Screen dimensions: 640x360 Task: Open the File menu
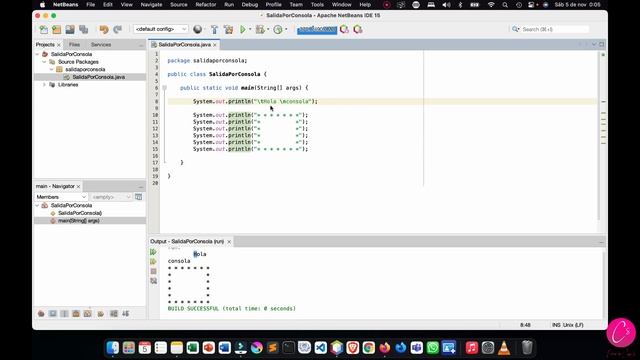click(91, 5)
